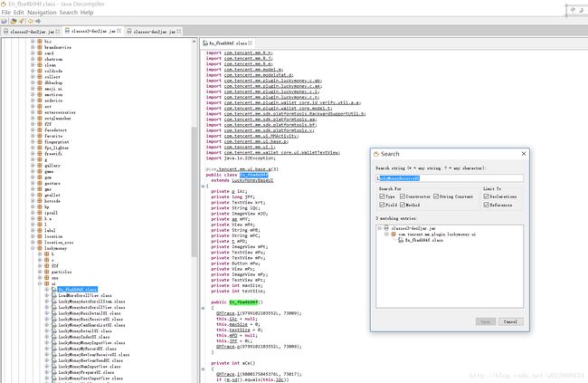Switch to the classes2-dex2jar.jar tab
This screenshot has height=383, width=588.
coord(32,32)
